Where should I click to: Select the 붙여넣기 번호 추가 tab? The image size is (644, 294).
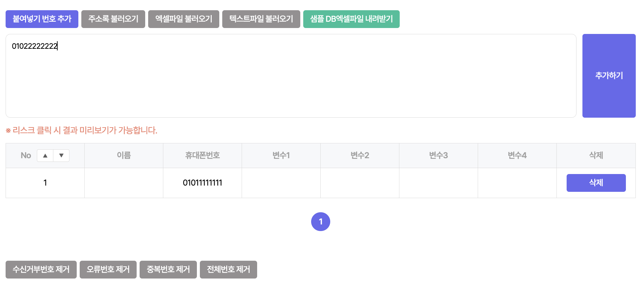(x=42, y=19)
